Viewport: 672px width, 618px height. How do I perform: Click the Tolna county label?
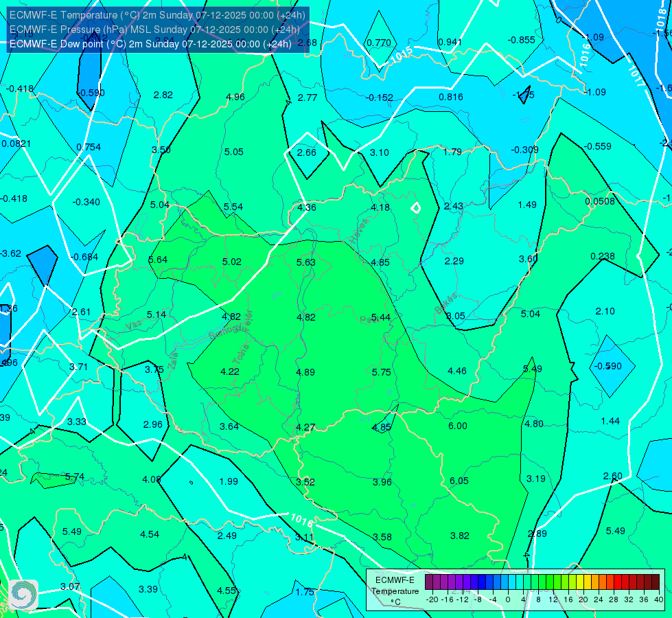(x=241, y=354)
